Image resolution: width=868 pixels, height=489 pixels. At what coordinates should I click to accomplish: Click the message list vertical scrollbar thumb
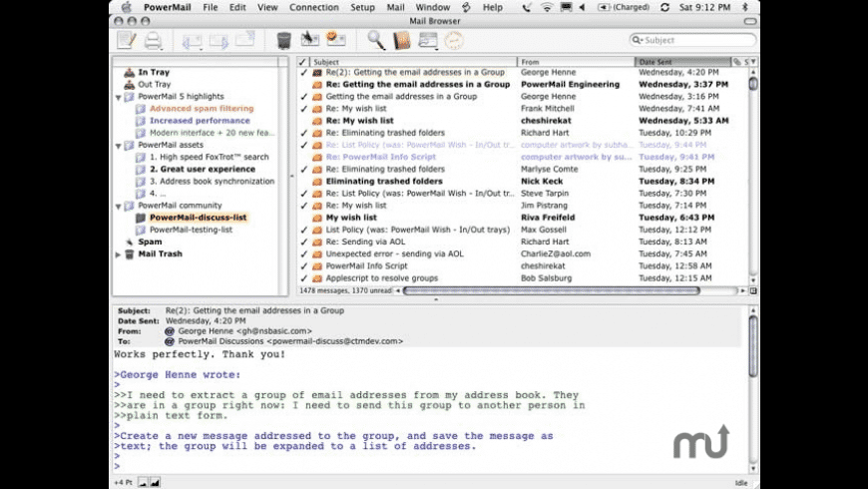753,84
